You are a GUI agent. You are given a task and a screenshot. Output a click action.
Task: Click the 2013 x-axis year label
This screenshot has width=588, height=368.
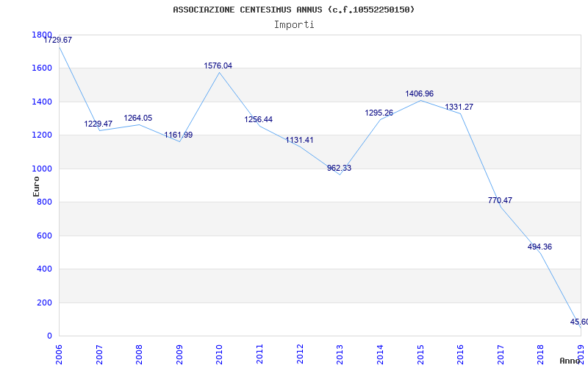340,355
